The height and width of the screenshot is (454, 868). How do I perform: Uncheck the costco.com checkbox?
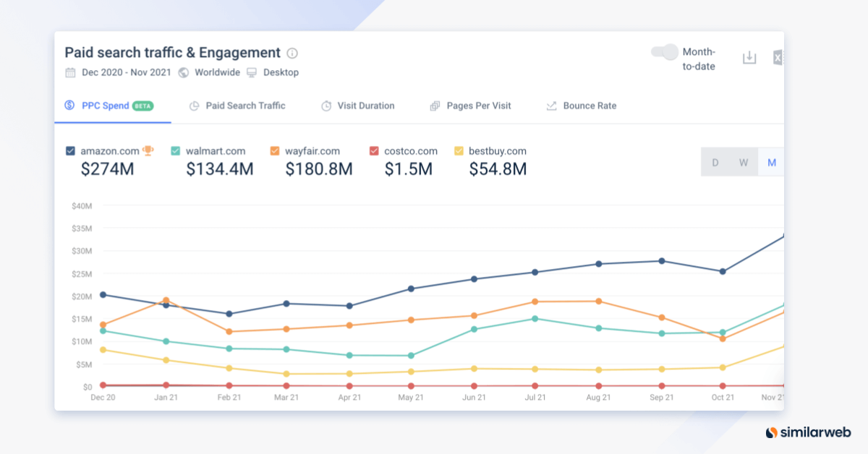pyautogui.click(x=374, y=151)
